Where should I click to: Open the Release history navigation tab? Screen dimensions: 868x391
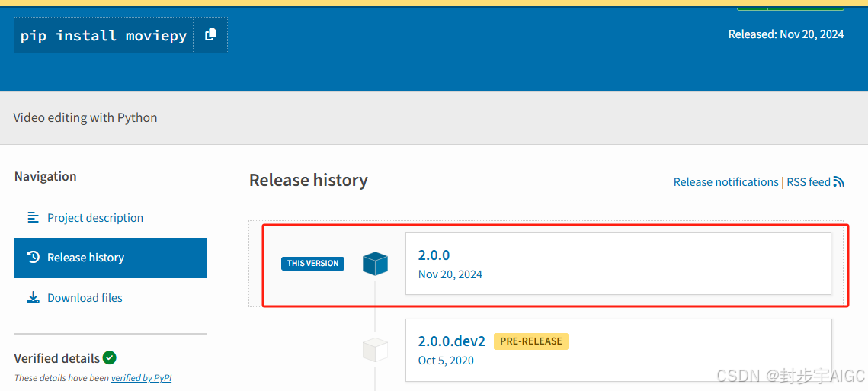pyautogui.click(x=111, y=258)
